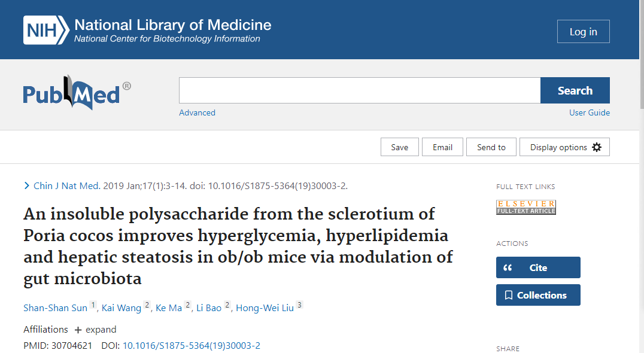Screen dimensions: 644x353
Task: Open the PubMed logo home link
Action: [77, 92]
